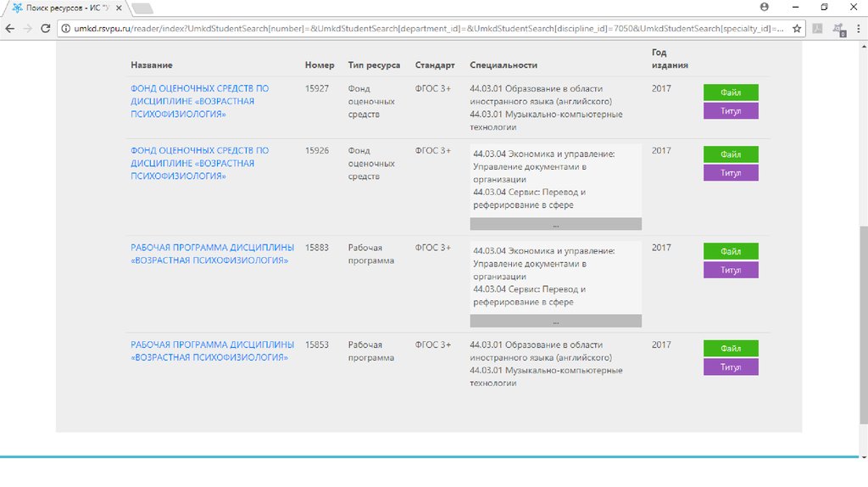
Task: Click the PDF extension icon in the toolbar
Action: click(817, 28)
